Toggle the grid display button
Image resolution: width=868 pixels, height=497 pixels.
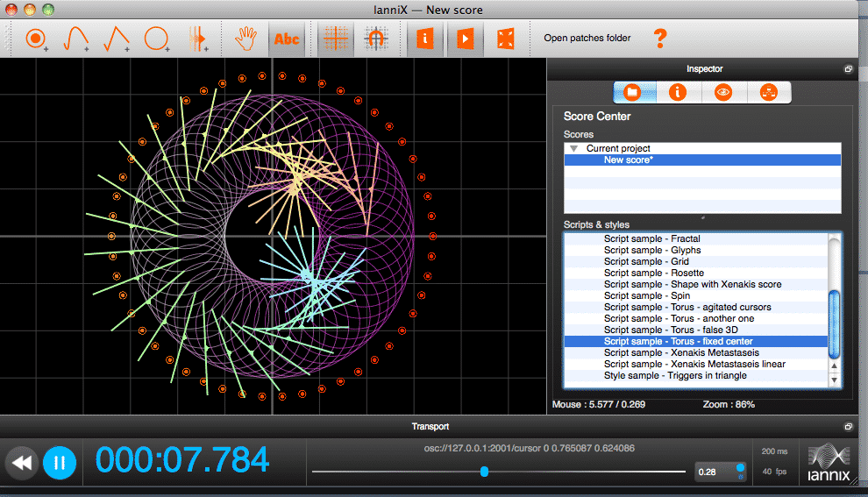pyautogui.click(x=336, y=39)
